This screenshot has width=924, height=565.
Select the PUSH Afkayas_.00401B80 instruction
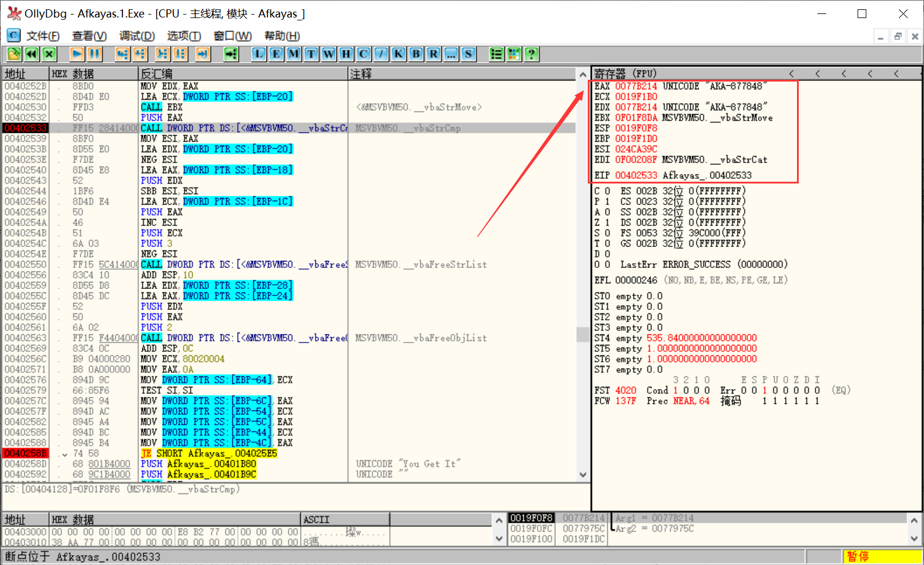pyautogui.click(x=199, y=464)
